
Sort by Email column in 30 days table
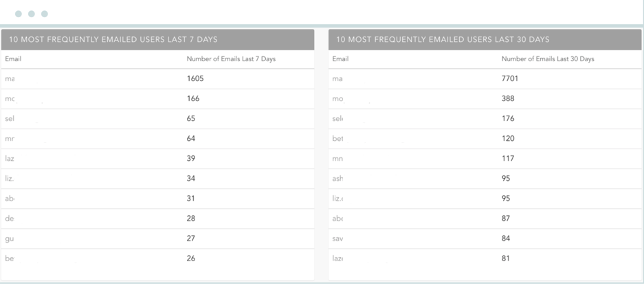[340, 58]
